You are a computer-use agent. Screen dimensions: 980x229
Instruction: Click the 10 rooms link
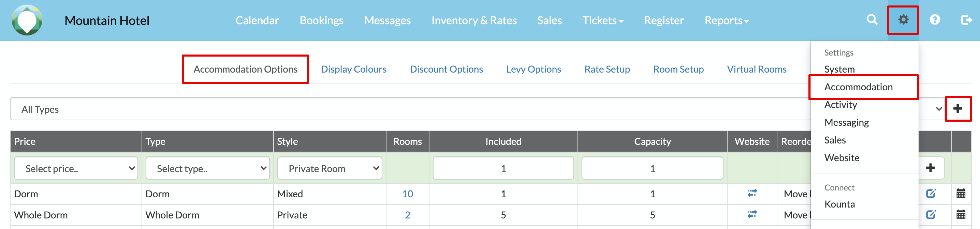point(407,194)
